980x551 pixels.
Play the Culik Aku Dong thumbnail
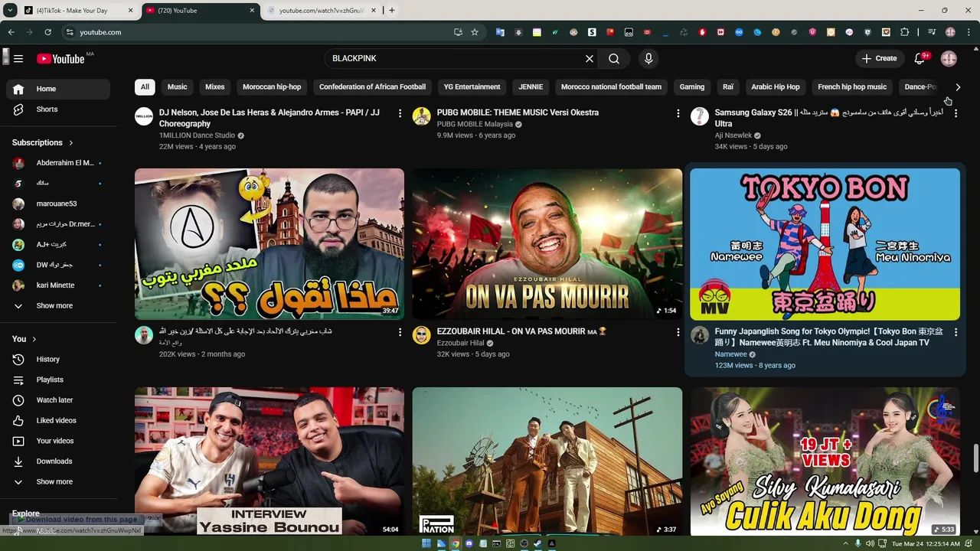(825, 461)
